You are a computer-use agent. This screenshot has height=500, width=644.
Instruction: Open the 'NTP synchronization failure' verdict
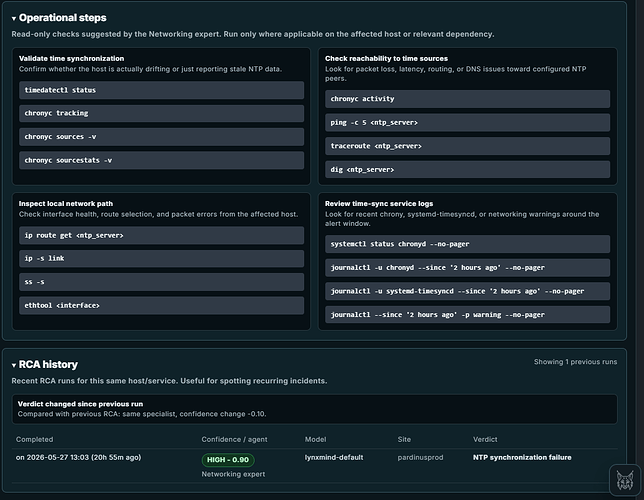click(x=522, y=458)
